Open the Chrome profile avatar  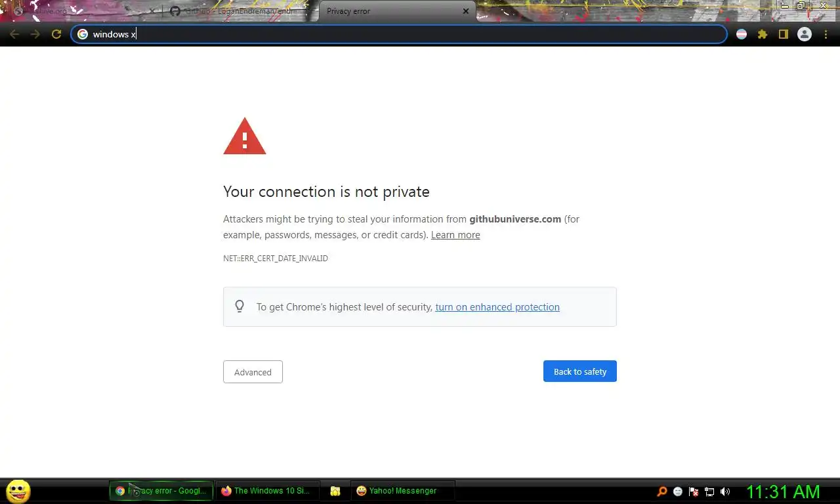pos(805,34)
